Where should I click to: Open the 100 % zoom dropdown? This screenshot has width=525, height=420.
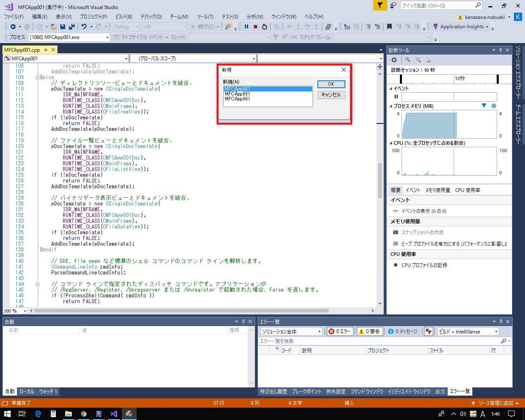[x=25, y=311]
